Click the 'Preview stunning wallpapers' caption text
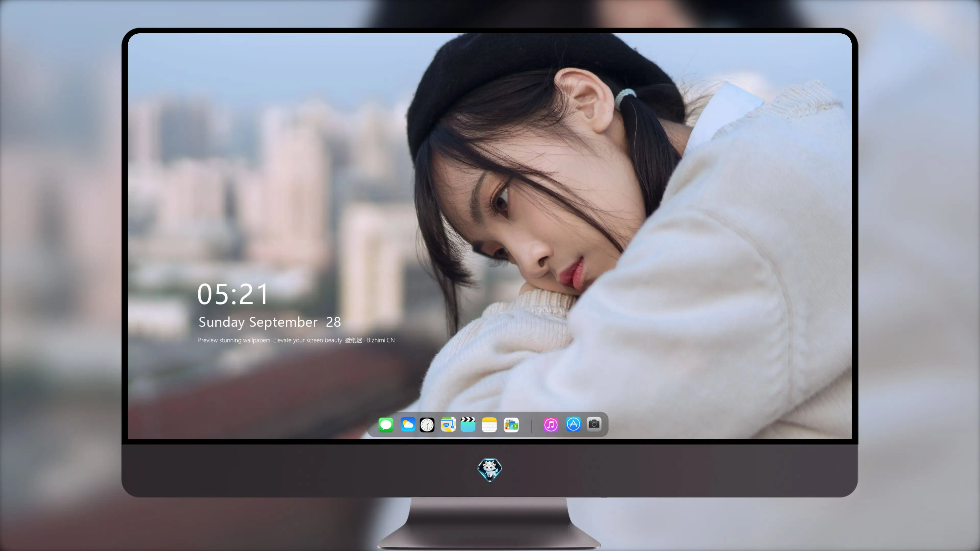The height and width of the screenshot is (551, 980). pos(296,340)
